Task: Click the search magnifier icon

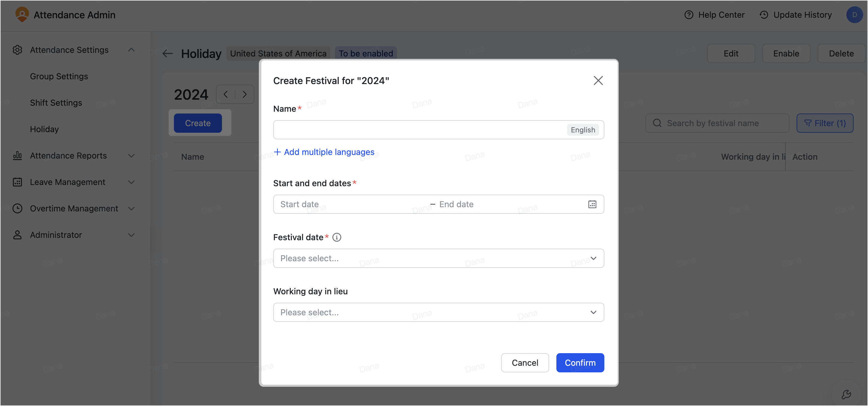Action: click(x=657, y=123)
